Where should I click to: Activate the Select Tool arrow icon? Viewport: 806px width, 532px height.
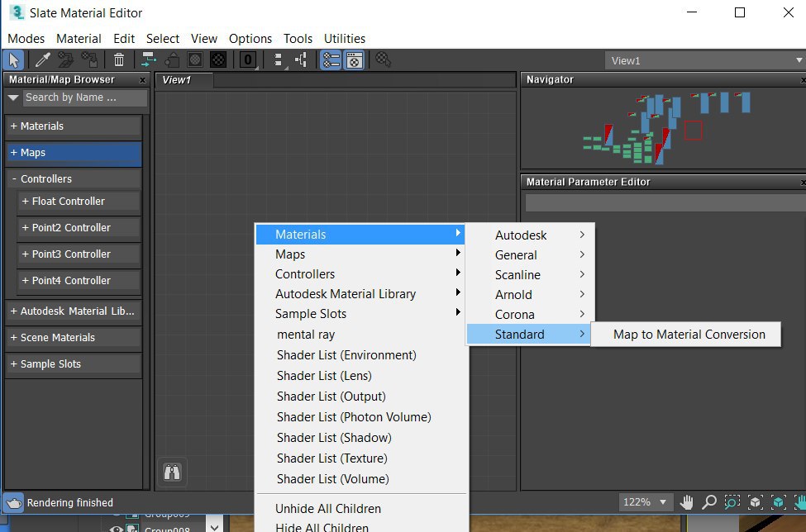click(x=13, y=60)
